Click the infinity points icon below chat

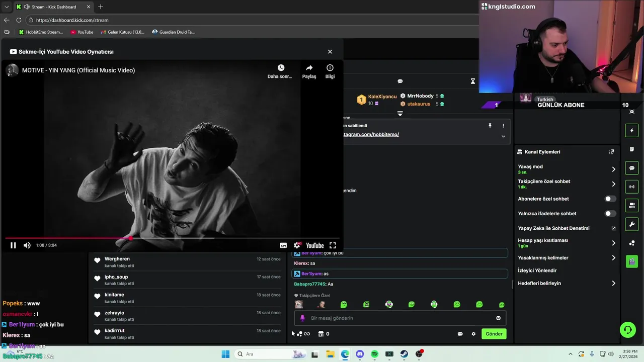pyautogui.click(x=307, y=334)
